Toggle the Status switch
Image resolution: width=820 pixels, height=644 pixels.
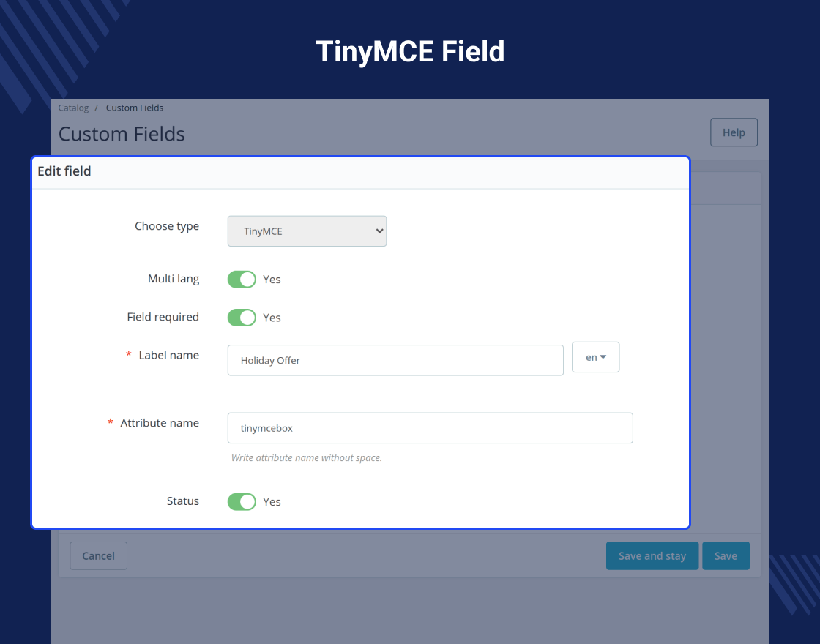pyautogui.click(x=242, y=501)
